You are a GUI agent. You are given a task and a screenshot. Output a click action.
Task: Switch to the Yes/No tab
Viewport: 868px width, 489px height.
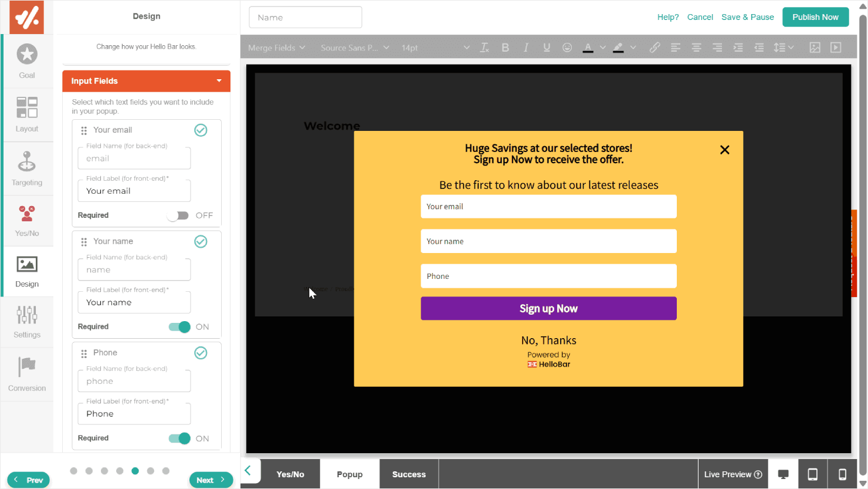pos(290,474)
